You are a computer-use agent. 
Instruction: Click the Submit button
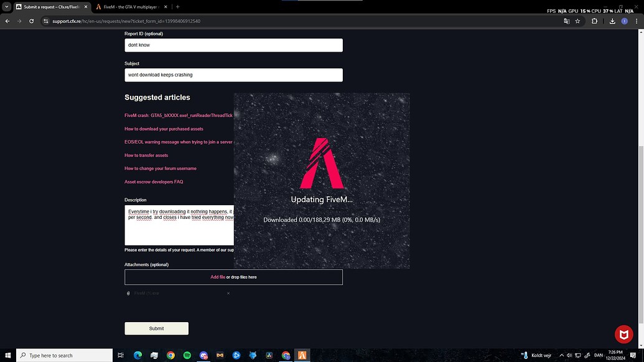(156, 328)
